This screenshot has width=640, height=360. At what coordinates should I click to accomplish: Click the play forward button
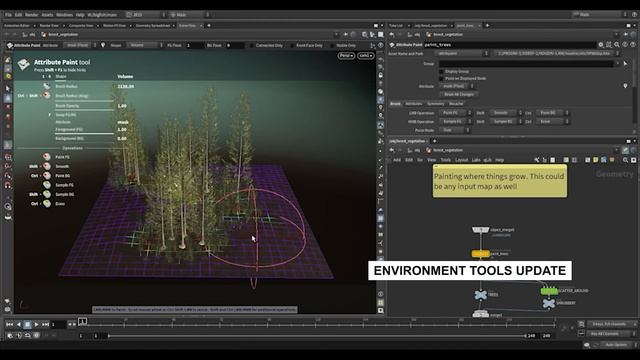[x=36, y=324]
